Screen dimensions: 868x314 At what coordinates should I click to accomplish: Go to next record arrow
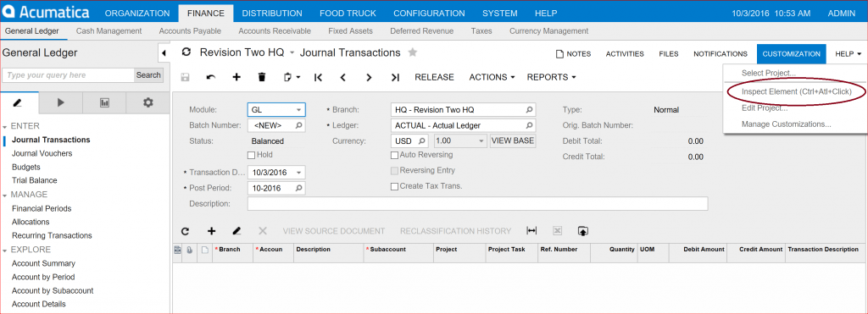(369, 77)
